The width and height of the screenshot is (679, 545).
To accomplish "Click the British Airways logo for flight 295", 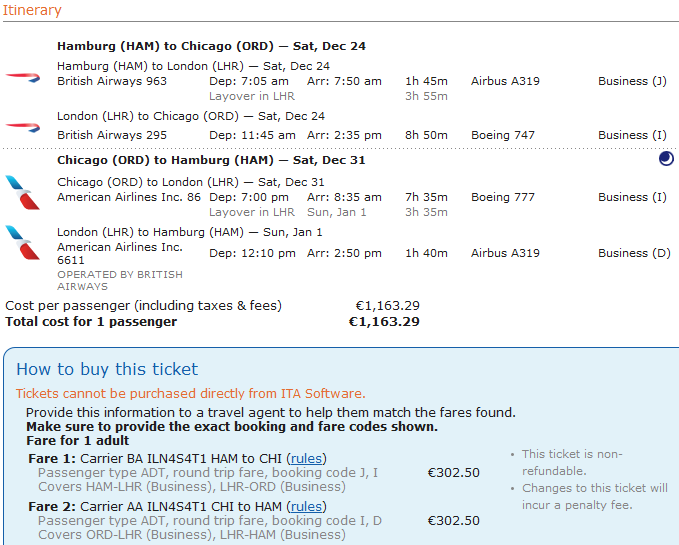I will [x=22, y=127].
